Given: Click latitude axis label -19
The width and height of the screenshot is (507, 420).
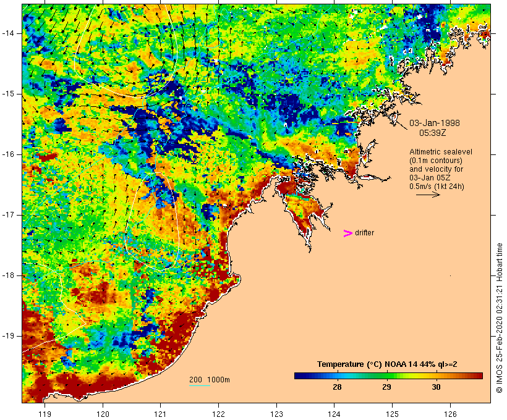Looking at the screenshot, I should [8, 335].
